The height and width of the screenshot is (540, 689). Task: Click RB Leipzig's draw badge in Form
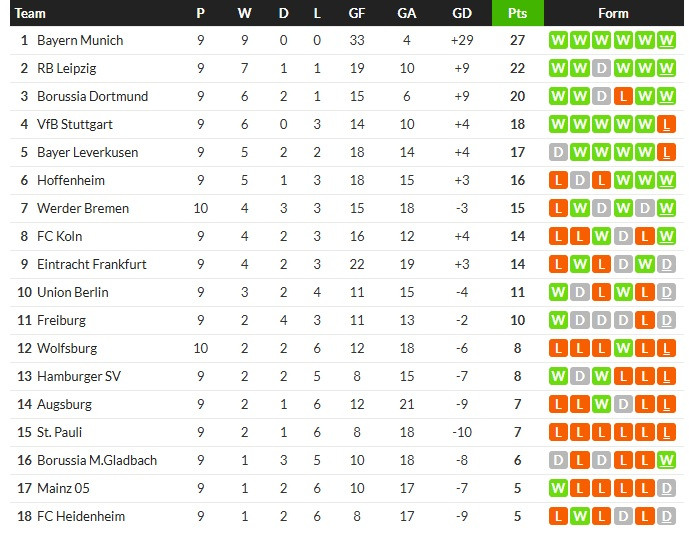click(x=601, y=69)
